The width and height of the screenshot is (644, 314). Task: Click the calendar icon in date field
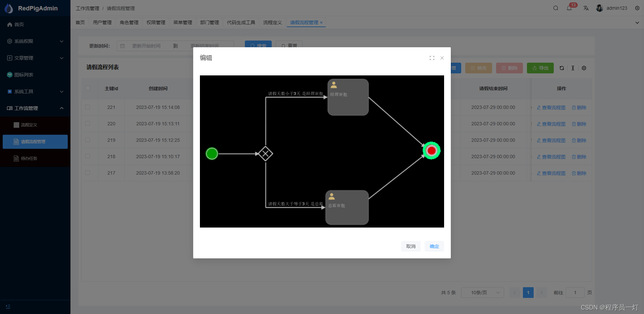coord(122,46)
